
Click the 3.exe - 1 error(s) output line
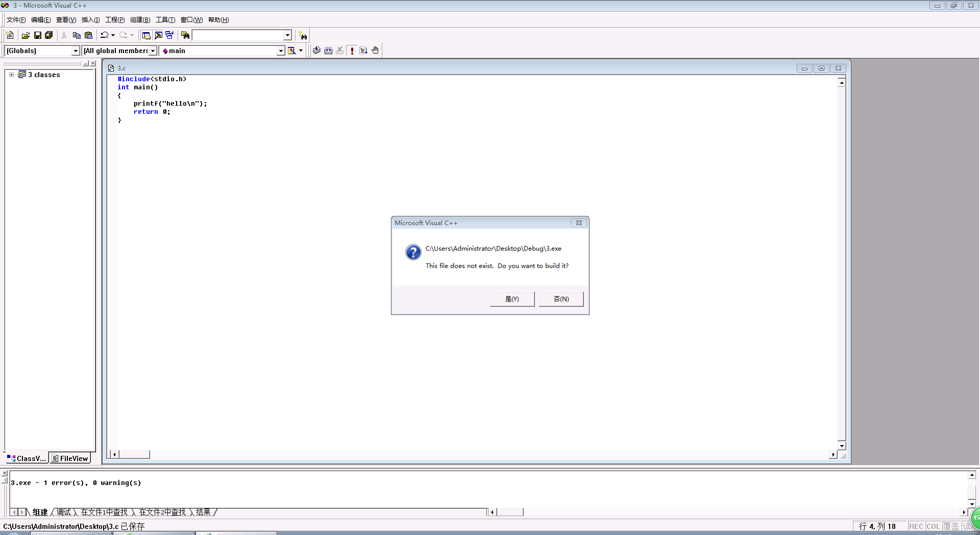click(76, 483)
